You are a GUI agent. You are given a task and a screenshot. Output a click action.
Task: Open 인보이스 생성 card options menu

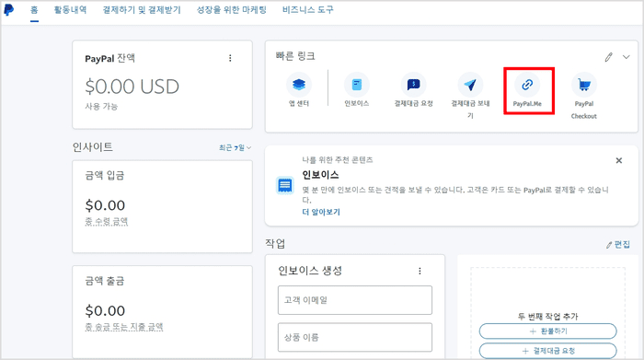coord(420,271)
